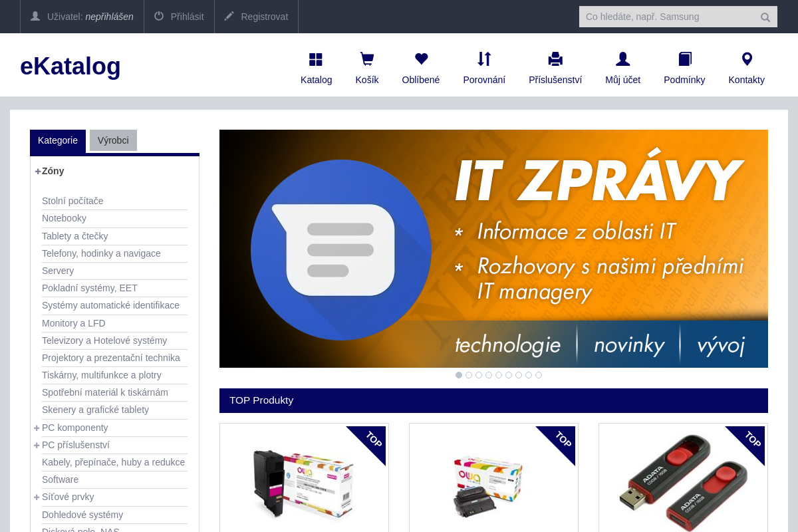This screenshot has width=798, height=532.
Task: Click the search magnifier icon
Action: point(765,17)
